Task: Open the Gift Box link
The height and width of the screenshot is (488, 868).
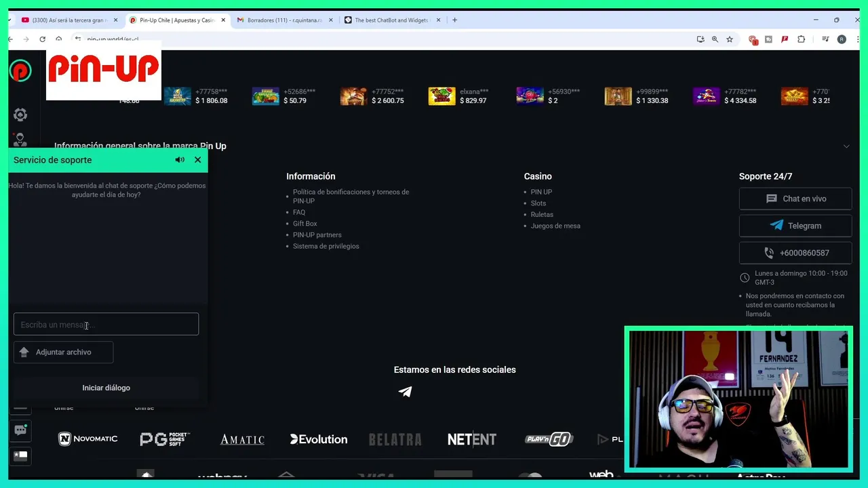Action: (304, 224)
